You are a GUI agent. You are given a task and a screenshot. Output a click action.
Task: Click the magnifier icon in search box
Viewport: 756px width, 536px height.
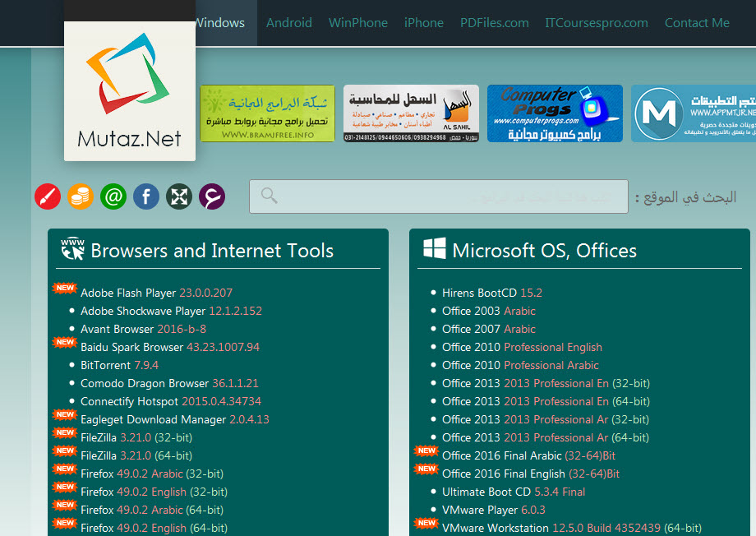click(x=269, y=196)
